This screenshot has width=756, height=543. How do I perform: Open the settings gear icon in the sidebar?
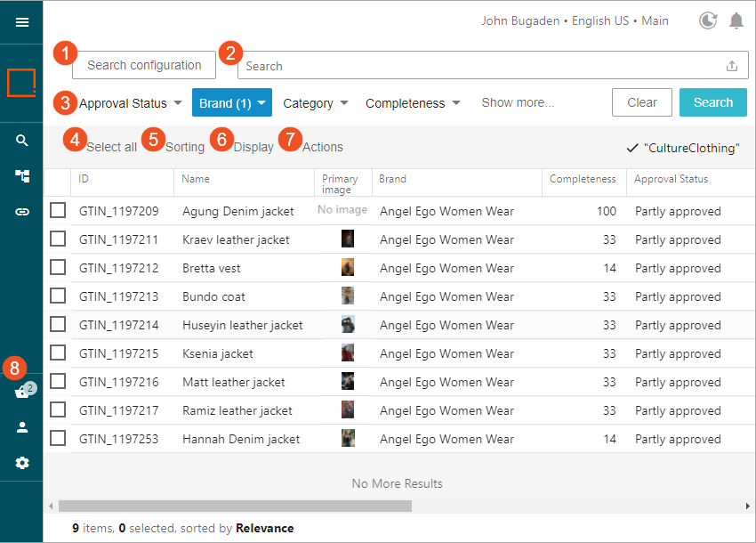(x=22, y=463)
